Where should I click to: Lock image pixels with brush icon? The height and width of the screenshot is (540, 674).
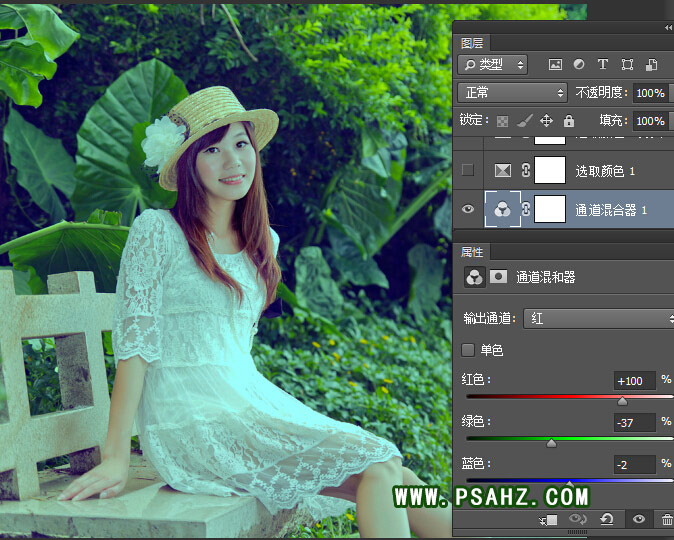[525, 121]
